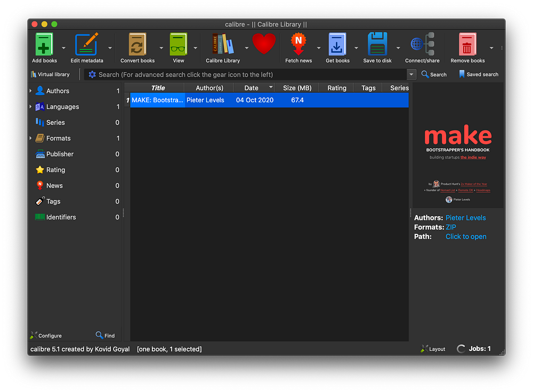Open Save to disk dropdown arrow

pos(398,48)
